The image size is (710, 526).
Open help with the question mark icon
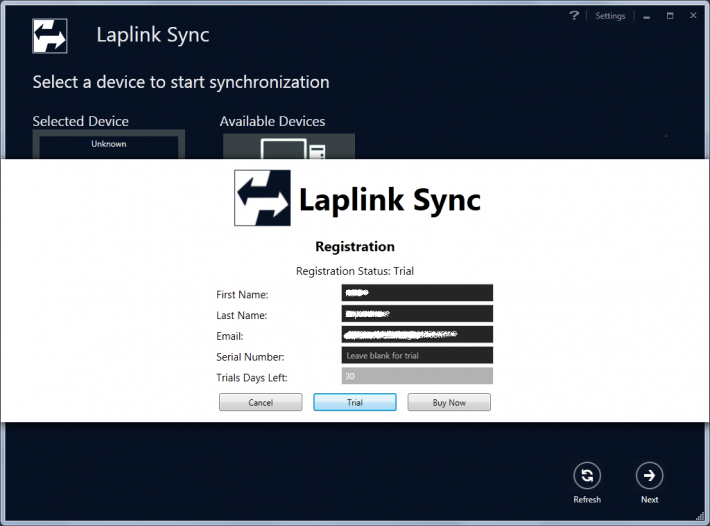pos(574,16)
